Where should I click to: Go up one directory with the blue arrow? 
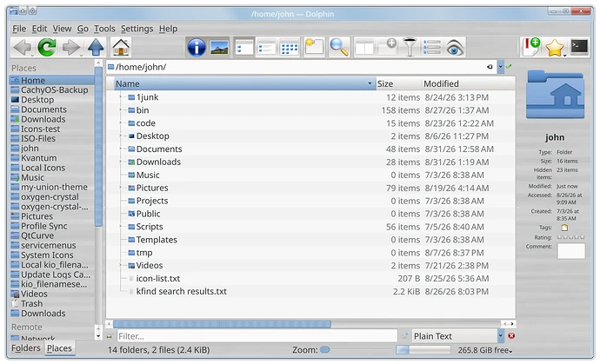click(x=96, y=48)
